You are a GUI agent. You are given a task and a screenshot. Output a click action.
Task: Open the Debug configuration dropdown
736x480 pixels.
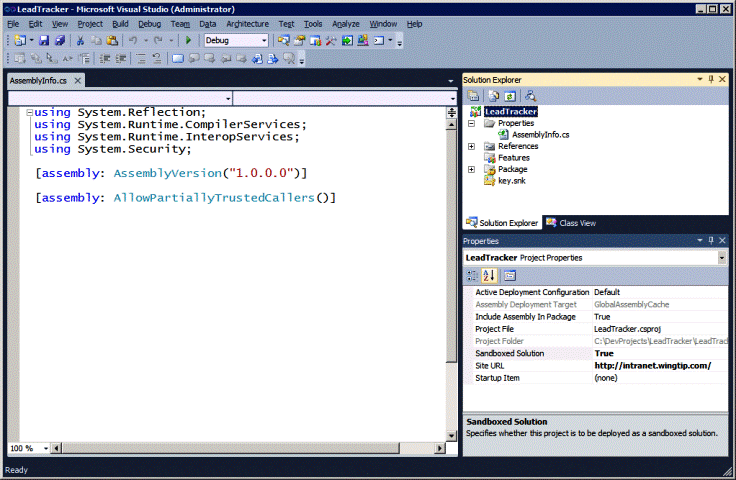click(x=264, y=41)
